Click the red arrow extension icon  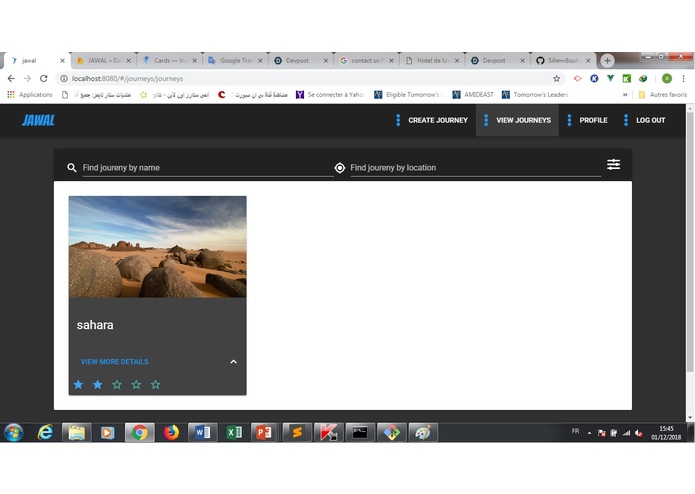click(x=578, y=78)
